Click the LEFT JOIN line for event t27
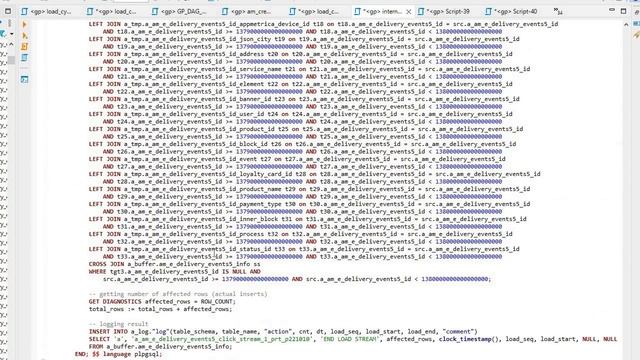 pos(297,159)
